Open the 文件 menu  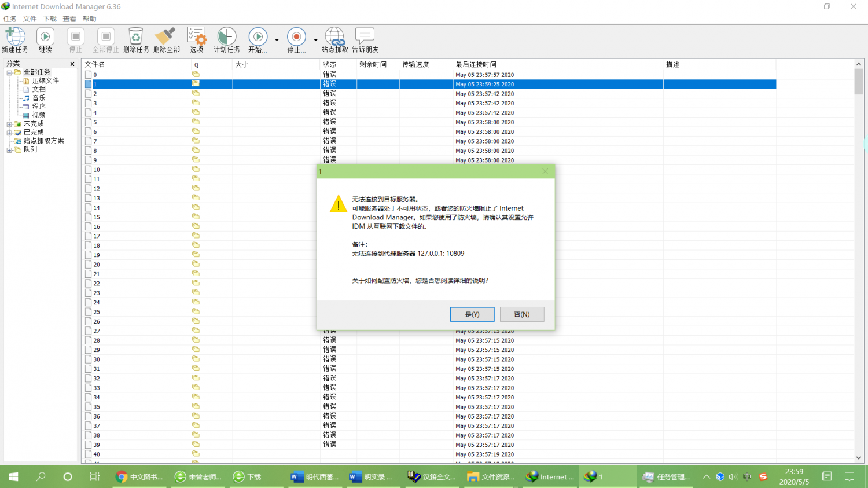[x=30, y=19]
